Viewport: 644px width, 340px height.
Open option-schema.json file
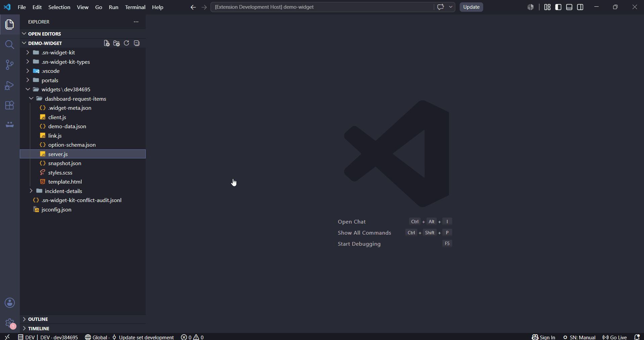coord(83,145)
